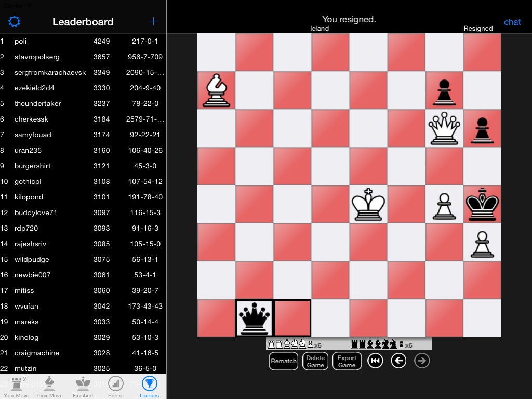The width and height of the screenshot is (532, 399).
Task: Open leaderboard entry burgershirt
Action: pyautogui.click(x=83, y=166)
